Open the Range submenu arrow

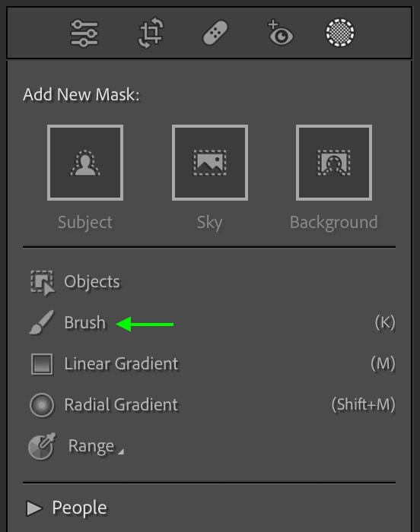click(x=121, y=451)
